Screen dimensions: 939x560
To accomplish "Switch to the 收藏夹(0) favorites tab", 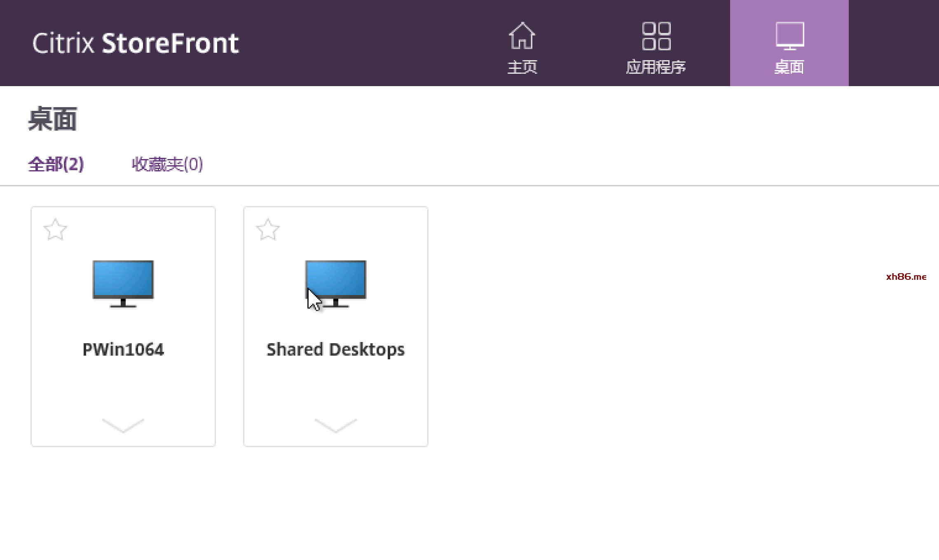I will click(x=167, y=164).
